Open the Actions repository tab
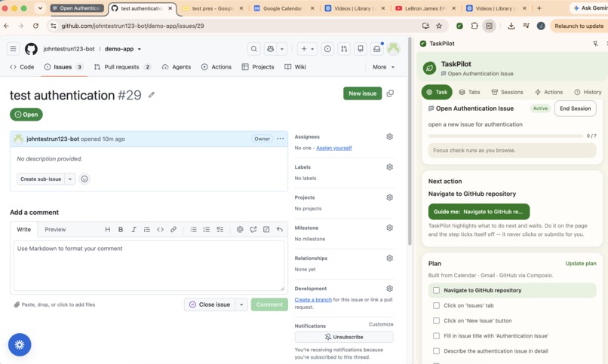The height and width of the screenshot is (364, 608). coord(216,67)
